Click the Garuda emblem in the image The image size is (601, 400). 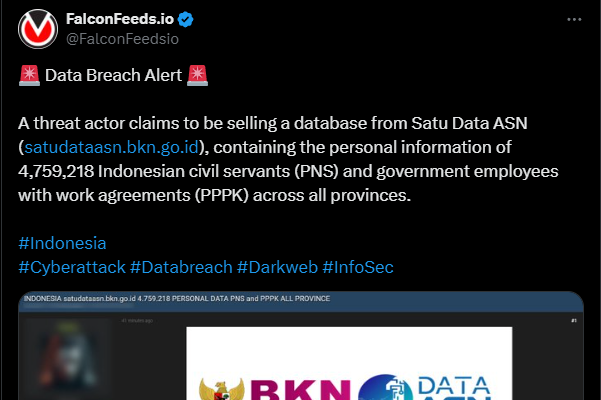pos(219,390)
